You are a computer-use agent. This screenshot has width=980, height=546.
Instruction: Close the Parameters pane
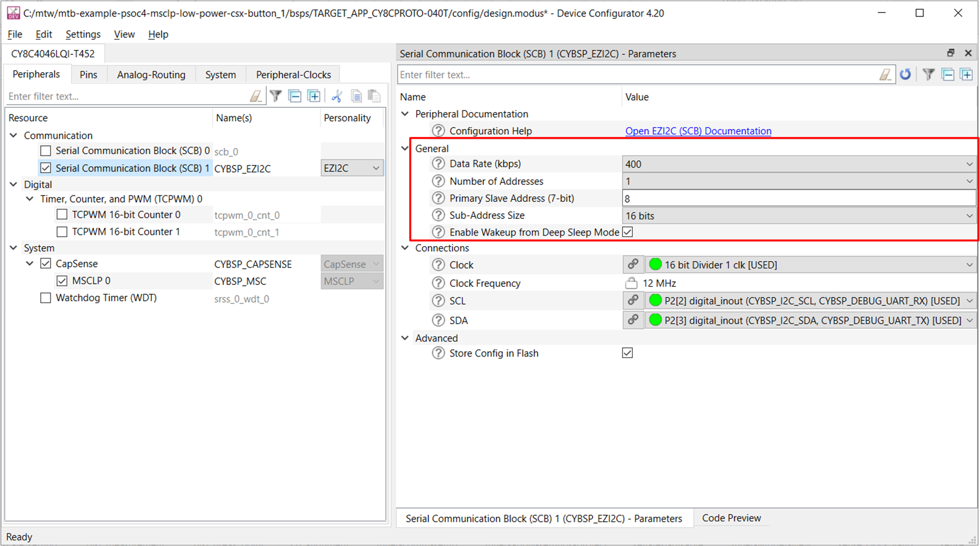click(x=968, y=53)
